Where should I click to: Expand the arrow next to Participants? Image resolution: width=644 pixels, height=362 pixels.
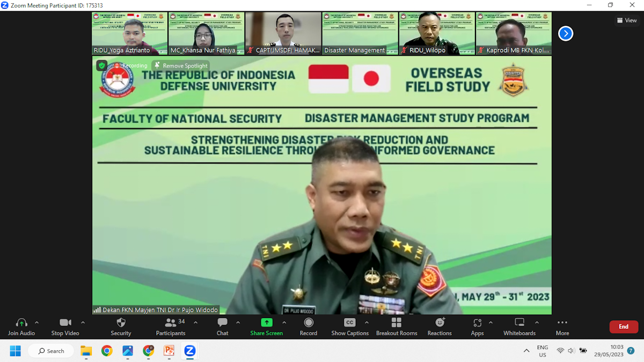pos(195,323)
